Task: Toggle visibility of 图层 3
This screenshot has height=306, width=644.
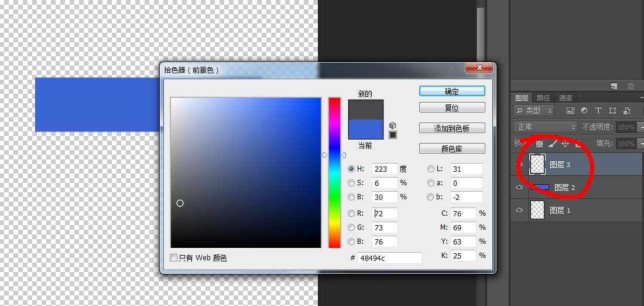Action: click(519, 165)
